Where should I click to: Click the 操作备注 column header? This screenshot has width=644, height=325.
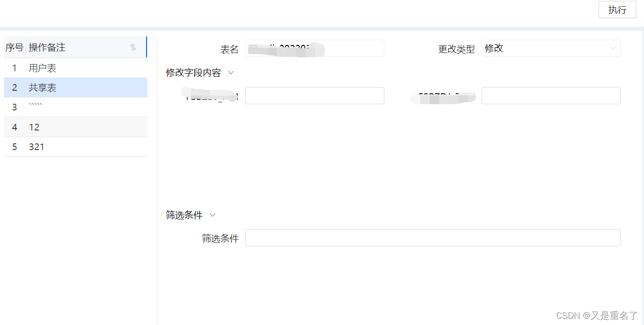coord(86,47)
